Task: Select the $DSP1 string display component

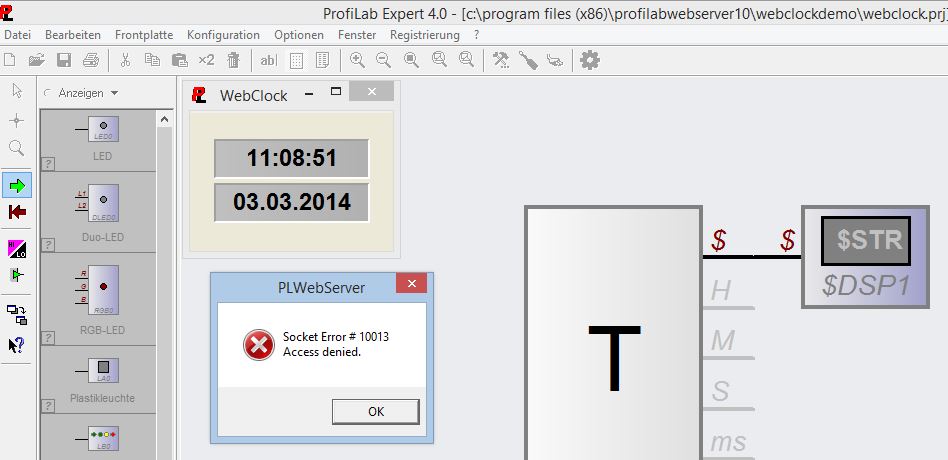Action: click(865, 257)
